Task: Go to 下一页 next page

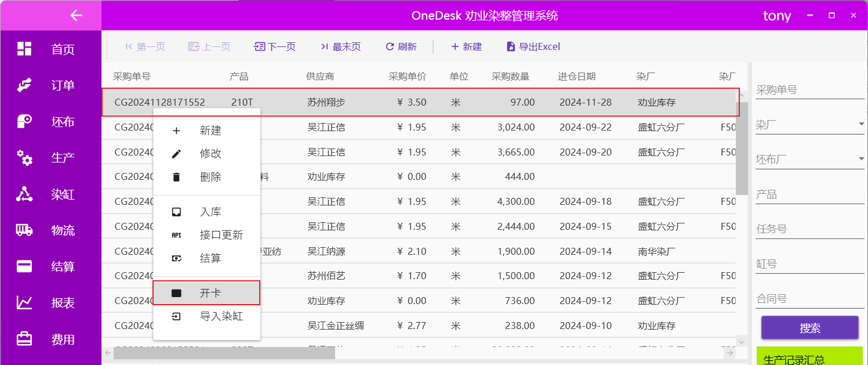Action: point(275,46)
